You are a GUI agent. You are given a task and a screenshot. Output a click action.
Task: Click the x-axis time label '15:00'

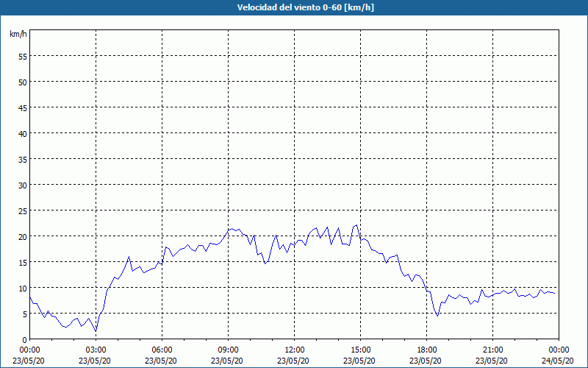click(x=360, y=350)
